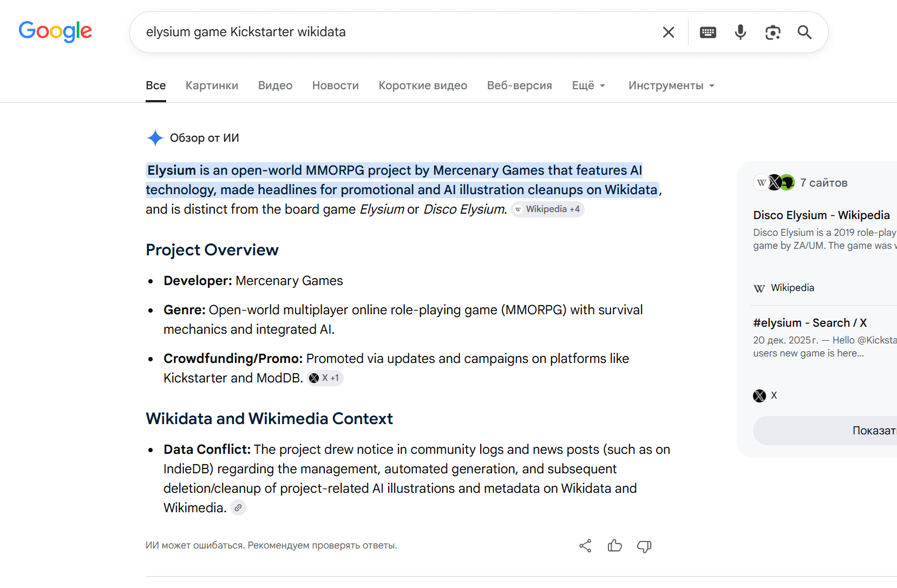Expand the Инструменты dropdown
897x588 pixels.
pyautogui.click(x=672, y=85)
